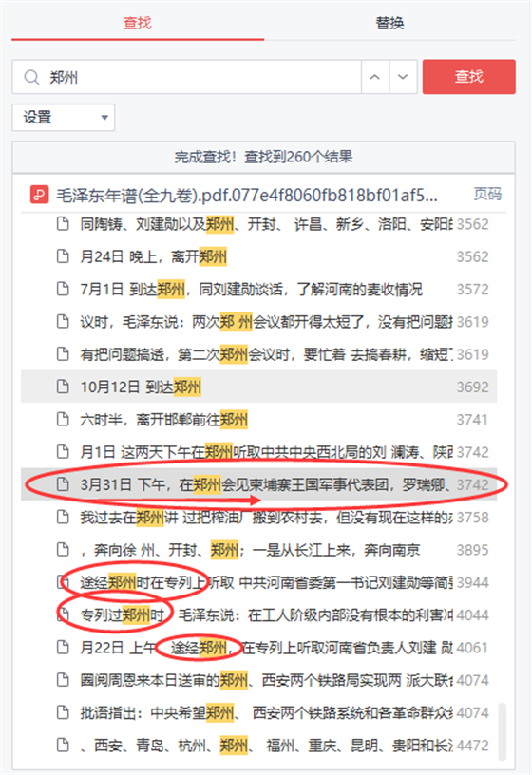
Task: Click the red PDF file icon
Action: tap(39, 195)
